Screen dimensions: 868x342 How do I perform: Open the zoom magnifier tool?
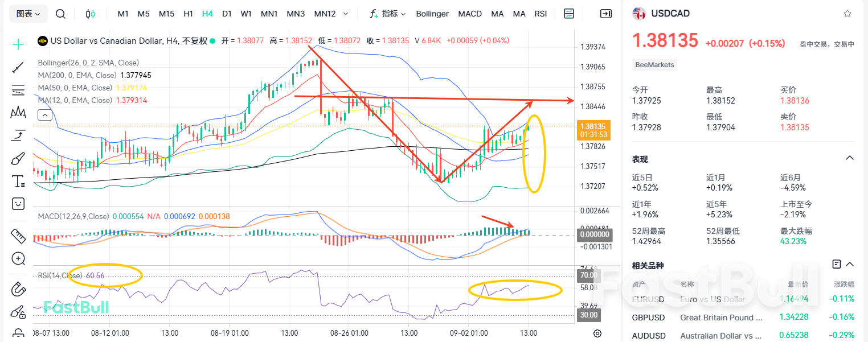pyautogui.click(x=18, y=258)
